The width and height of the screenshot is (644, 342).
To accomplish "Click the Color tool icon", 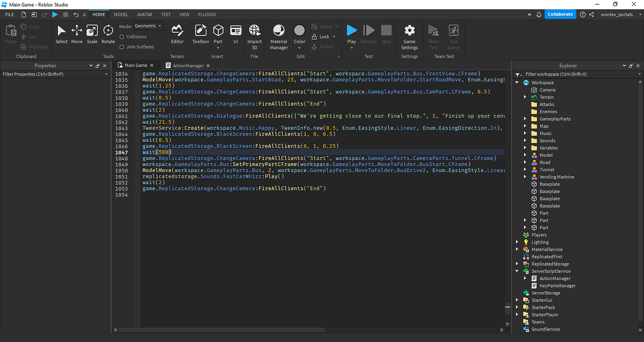I will tap(300, 31).
